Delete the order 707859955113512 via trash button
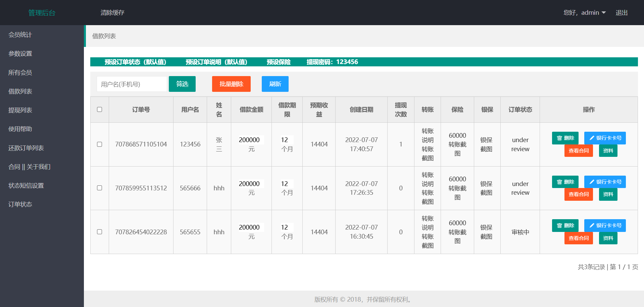The width and height of the screenshot is (644, 307). (565, 182)
